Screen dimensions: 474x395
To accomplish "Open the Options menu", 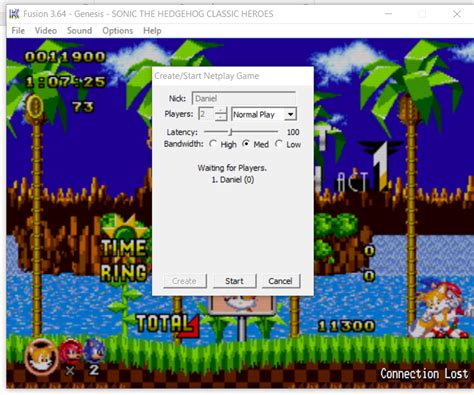I will [117, 31].
